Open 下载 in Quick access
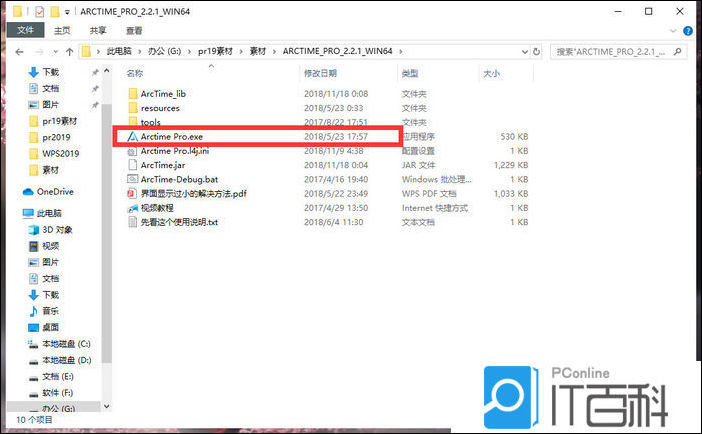 50,72
